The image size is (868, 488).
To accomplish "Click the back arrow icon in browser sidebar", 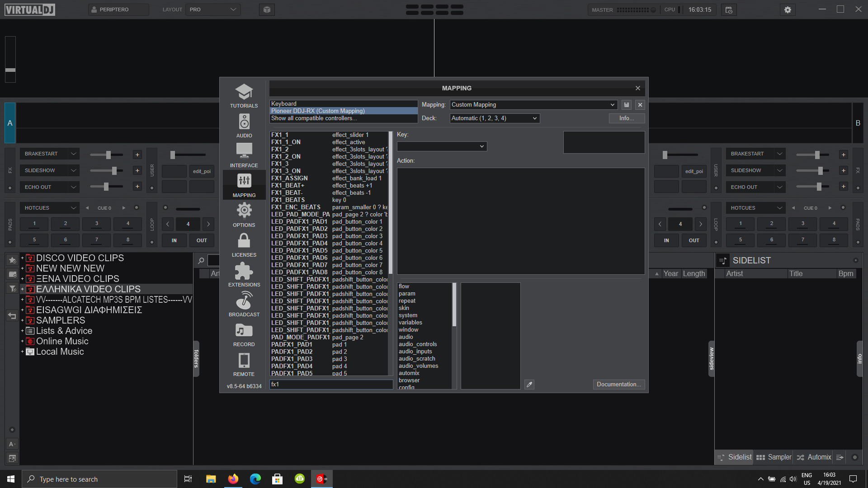I will coord(12,316).
